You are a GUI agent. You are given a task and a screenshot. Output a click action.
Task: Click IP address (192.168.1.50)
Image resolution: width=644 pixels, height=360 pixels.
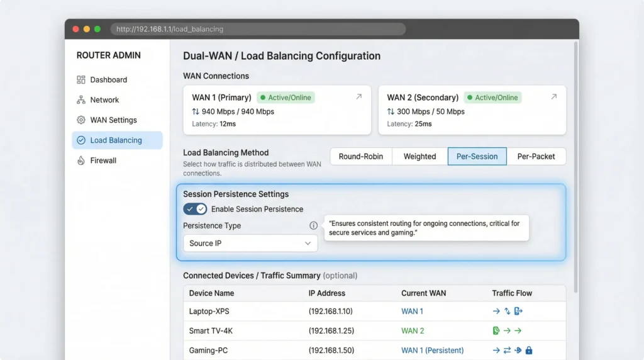[x=331, y=350]
